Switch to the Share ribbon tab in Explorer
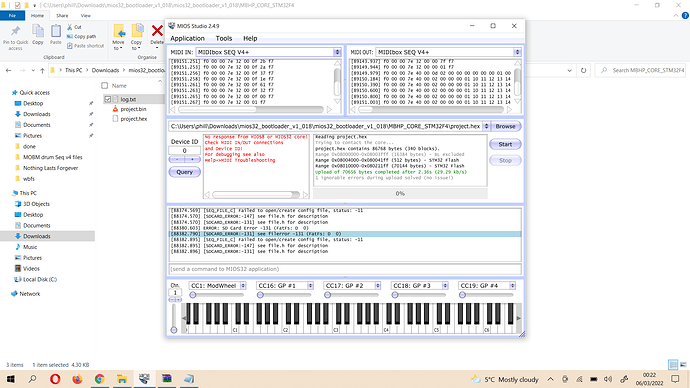 tap(62, 15)
